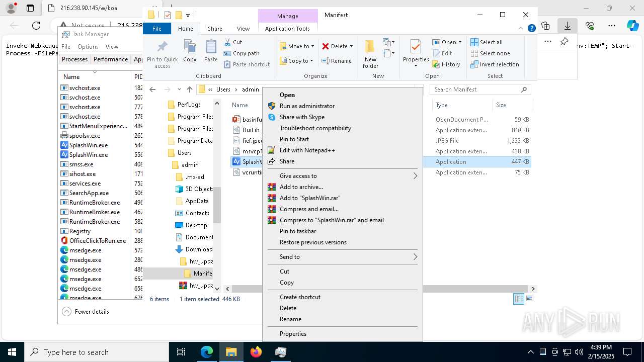Open the Properties ribbon button

(416, 54)
